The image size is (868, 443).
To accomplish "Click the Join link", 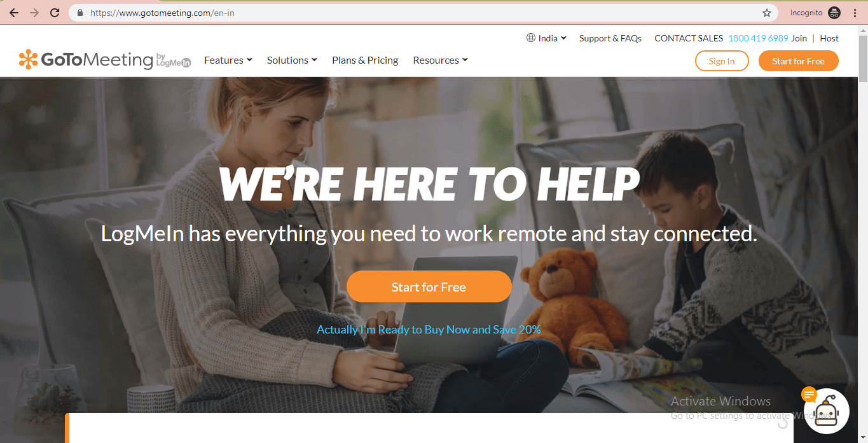I will pyautogui.click(x=799, y=38).
